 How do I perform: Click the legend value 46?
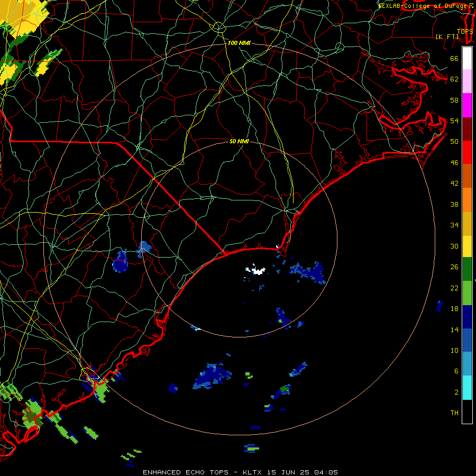click(454, 163)
